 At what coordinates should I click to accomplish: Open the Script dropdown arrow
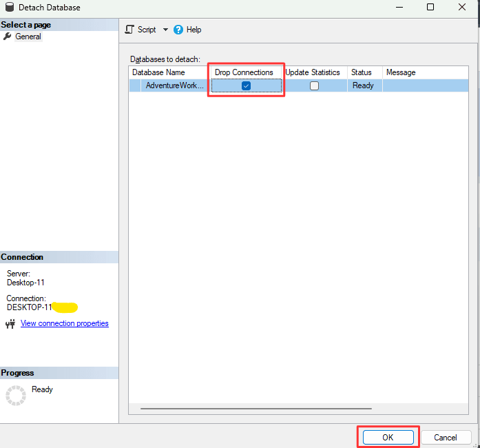[x=165, y=30]
